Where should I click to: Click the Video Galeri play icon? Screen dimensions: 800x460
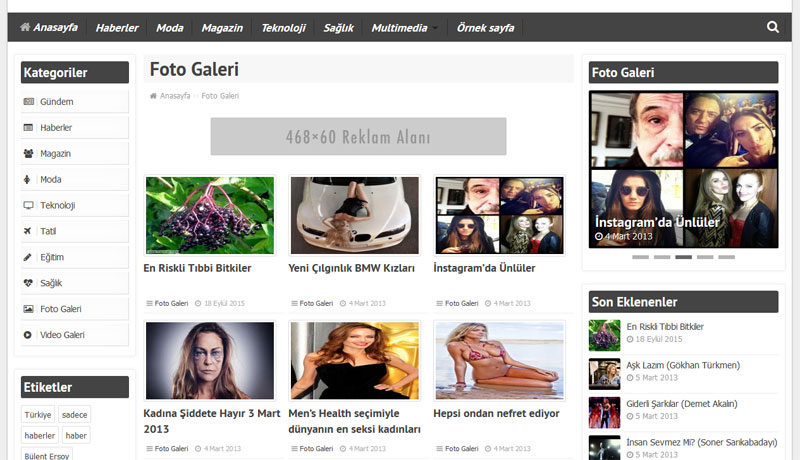(28, 335)
